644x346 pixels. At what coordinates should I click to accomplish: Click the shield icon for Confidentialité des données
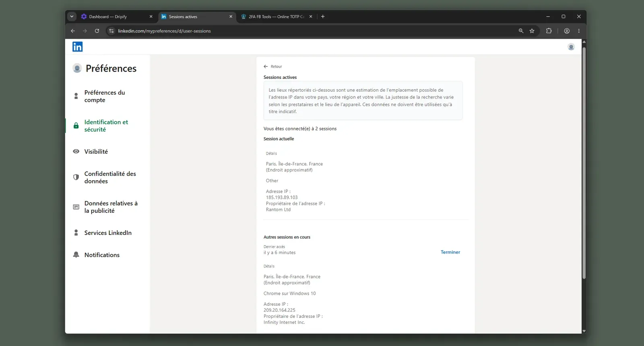(x=76, y=177)
